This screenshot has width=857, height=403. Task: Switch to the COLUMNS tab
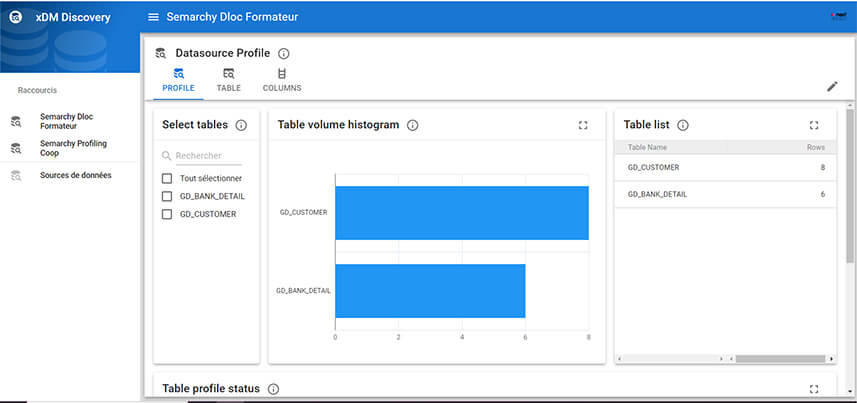[281, 80]
